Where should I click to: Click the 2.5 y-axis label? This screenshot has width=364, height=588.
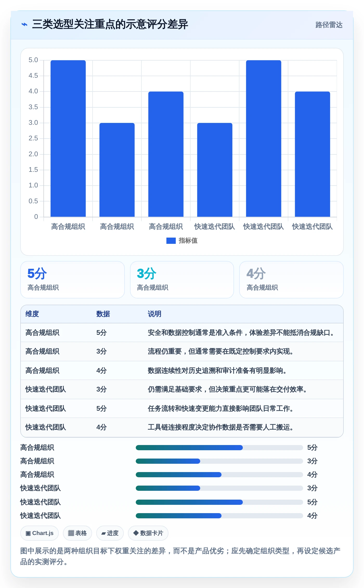[x=33, y=138]
